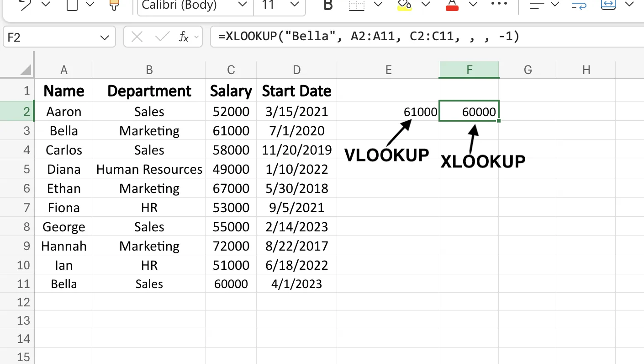
Task: Select the salary cell 49000
Action: click(x=231, y=169)
